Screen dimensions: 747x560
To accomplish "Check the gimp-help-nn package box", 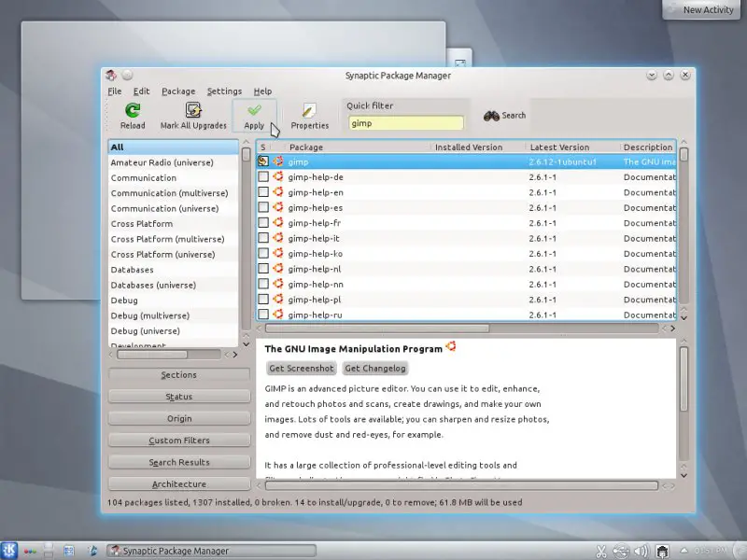I will [263, 284].
